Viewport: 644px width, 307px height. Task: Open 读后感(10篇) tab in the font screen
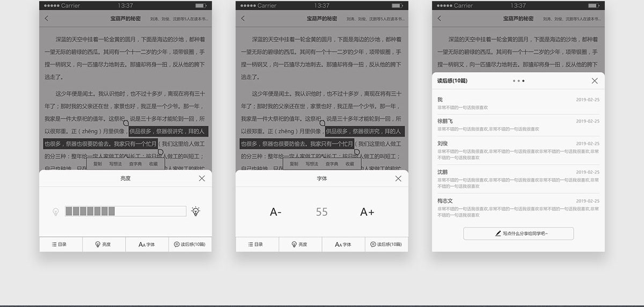click(386, 244)
